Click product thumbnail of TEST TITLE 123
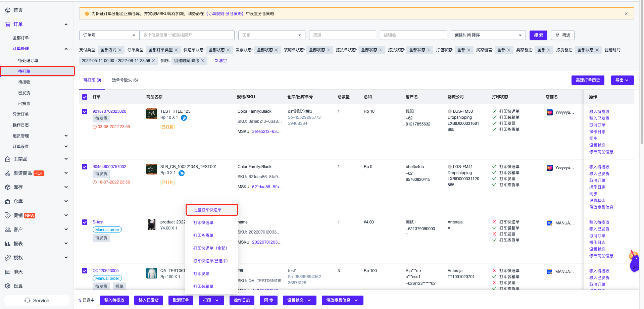Screen dimensions: 644x309 pos(152,114)
